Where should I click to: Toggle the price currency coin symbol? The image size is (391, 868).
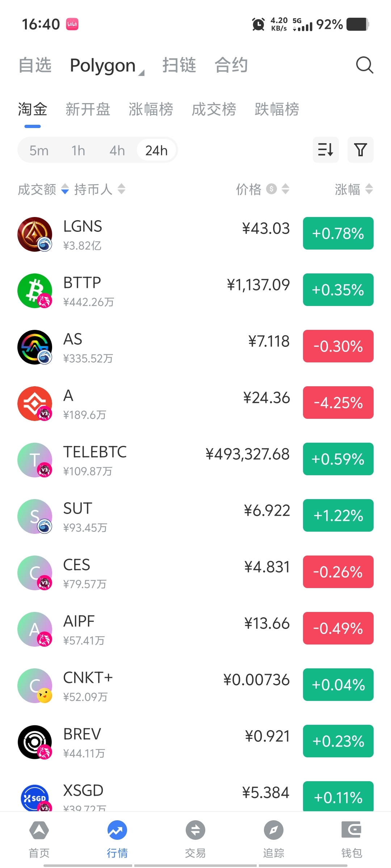271,189
